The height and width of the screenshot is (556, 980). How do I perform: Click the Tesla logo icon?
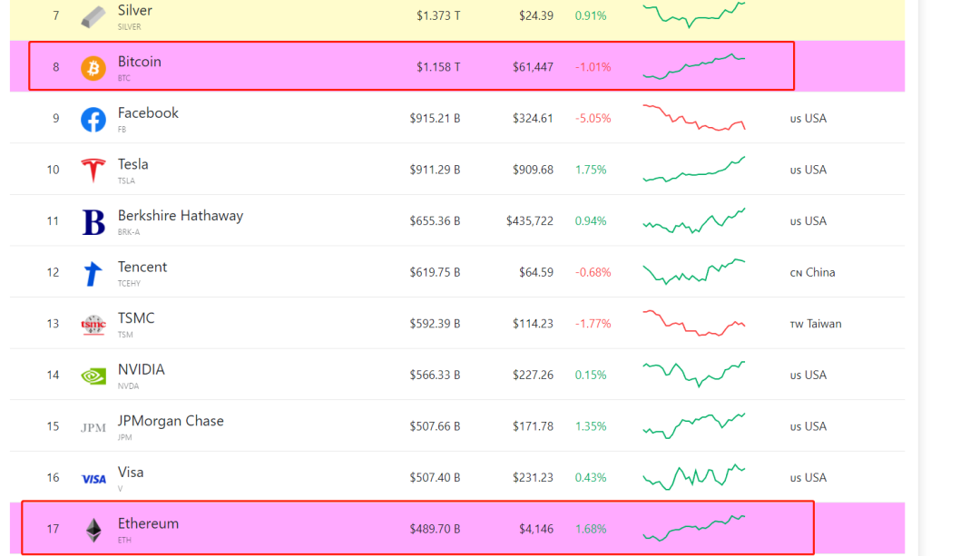coord(93,171)
